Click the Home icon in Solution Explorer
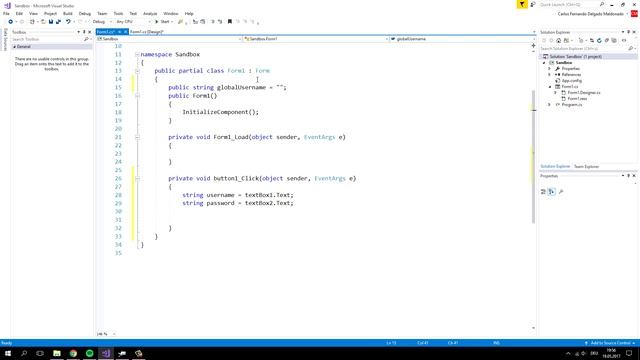This screenshot has height=360, width=640. (x=558, y=40)
